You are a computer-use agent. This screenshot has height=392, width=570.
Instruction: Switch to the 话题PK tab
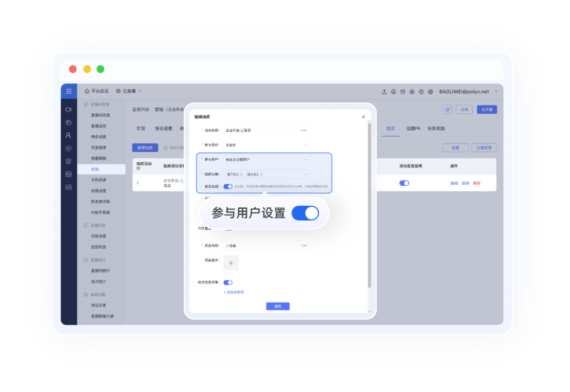(414, 128)
